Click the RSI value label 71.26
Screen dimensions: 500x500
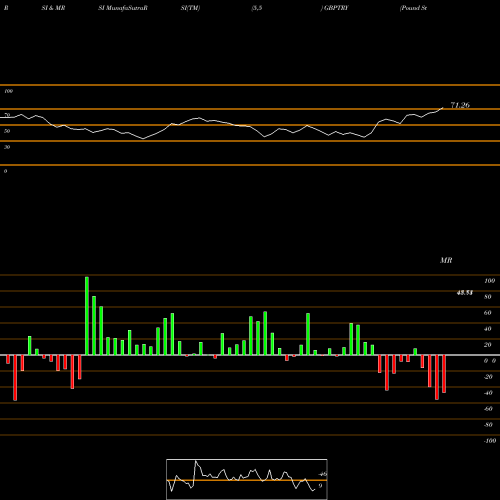460,105
